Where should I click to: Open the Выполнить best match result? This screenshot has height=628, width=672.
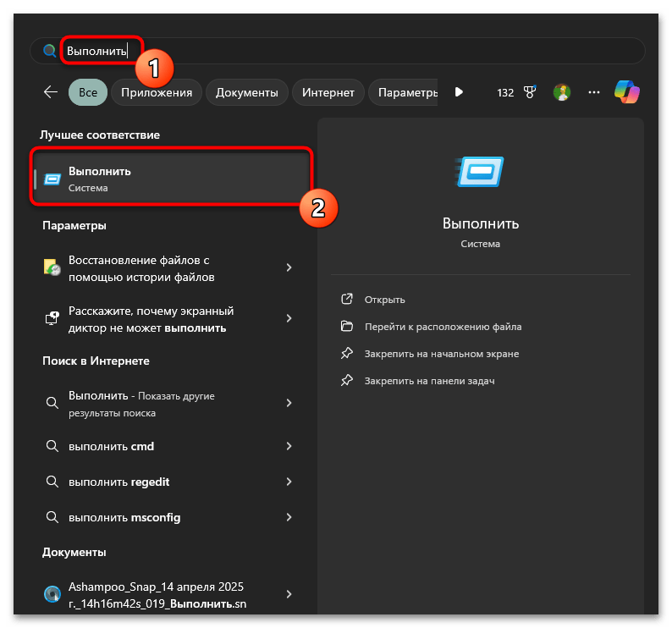(x=172, y=179)
